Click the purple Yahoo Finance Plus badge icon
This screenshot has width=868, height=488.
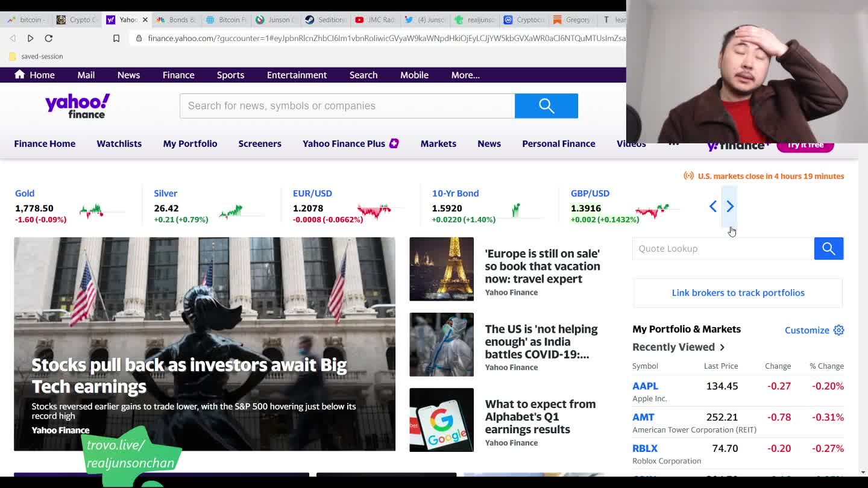(394, 143)
